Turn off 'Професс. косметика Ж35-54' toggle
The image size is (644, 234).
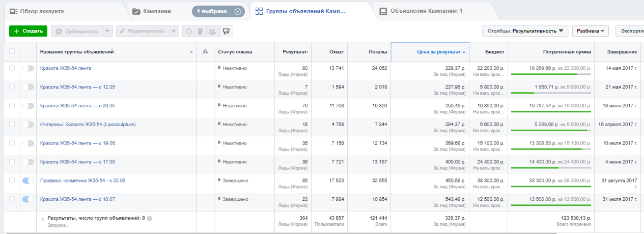[28, 181]
